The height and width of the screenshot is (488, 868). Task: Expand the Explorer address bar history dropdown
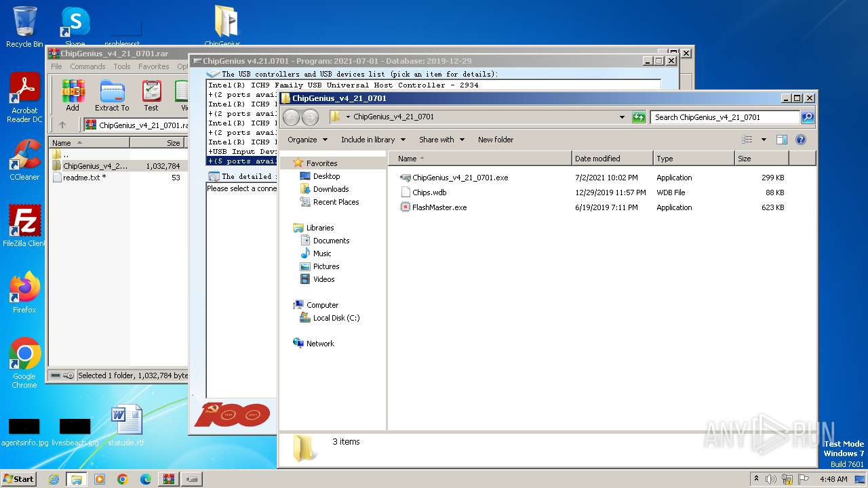coord(622,117)
